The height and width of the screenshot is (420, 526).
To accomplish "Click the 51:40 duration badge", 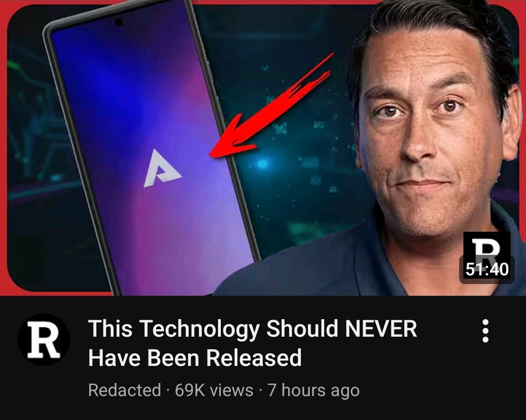I will click(487, 269).
